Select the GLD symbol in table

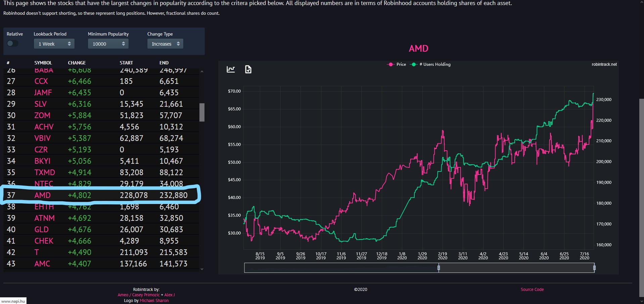click(41, 230)
